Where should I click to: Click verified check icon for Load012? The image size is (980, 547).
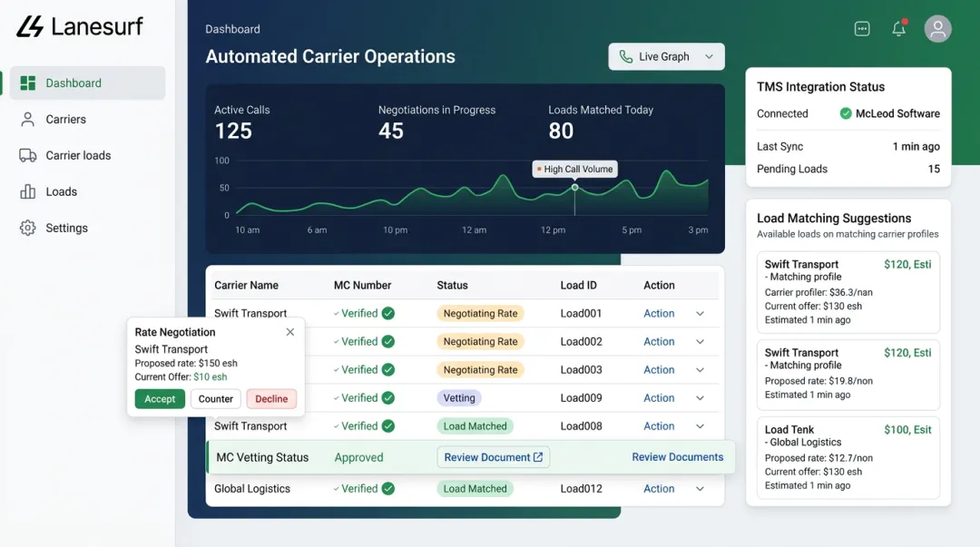[x=388, y=488]
